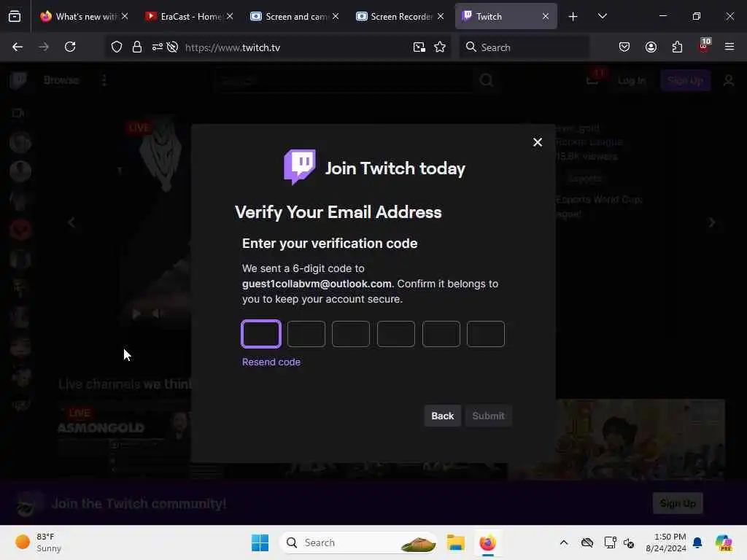
Task: Close the What's new tab
Action: point(124,16)
